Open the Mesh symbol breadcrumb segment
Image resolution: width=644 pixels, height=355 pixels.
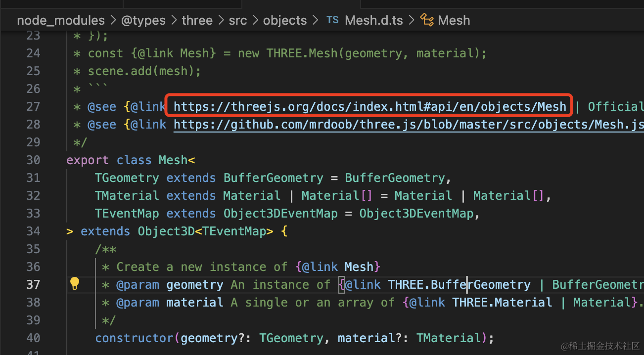pos(454,20)
